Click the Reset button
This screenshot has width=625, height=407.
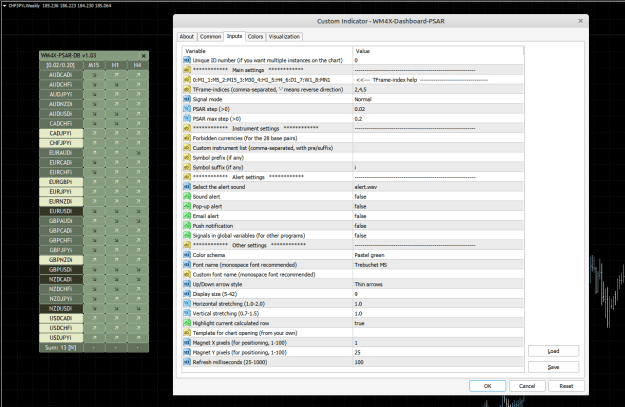click(566, 386)
